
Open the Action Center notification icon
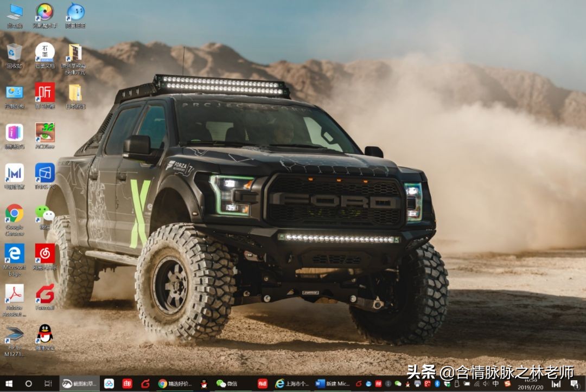575,385
